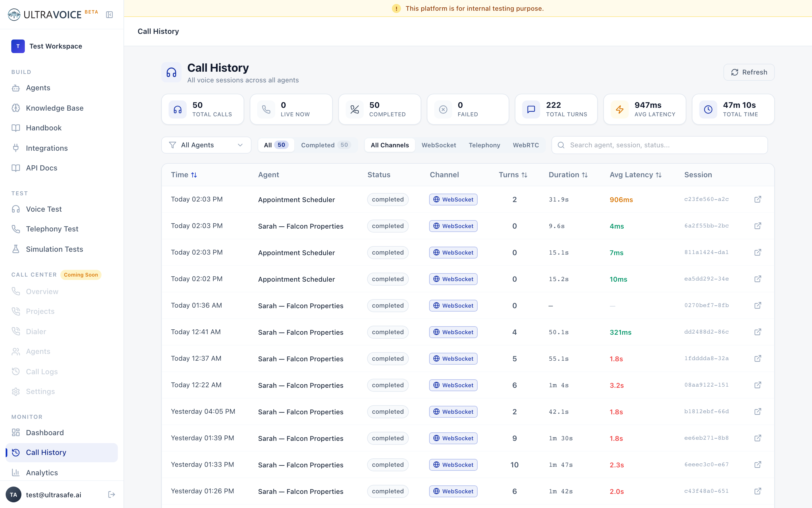Filter by WebSocket channel tab
The image size is (812, 508).
(438, 145)
